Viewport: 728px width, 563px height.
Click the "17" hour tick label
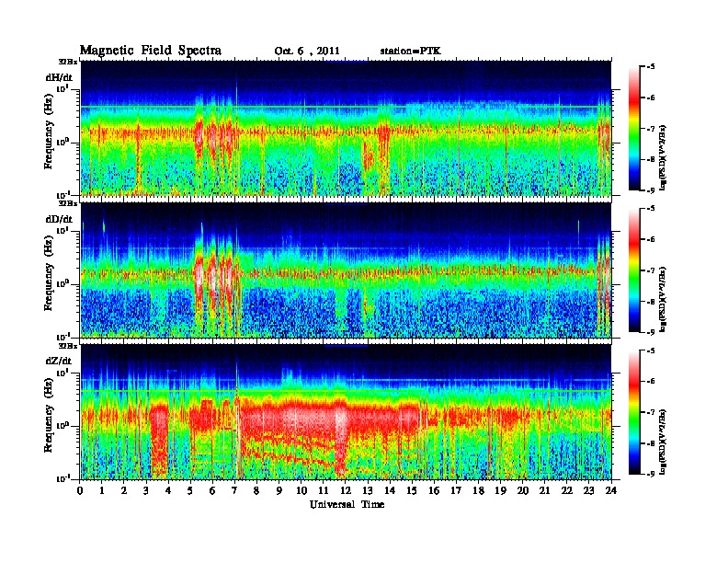coord(457,491)
